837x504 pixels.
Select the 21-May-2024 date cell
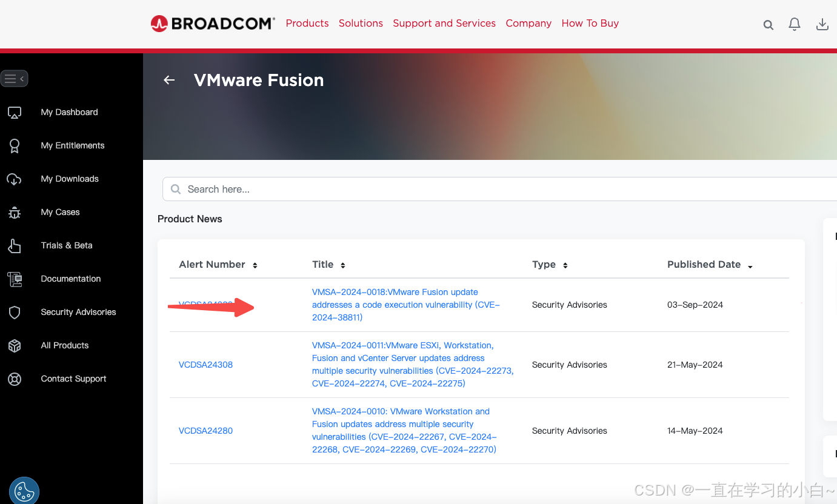695,365
